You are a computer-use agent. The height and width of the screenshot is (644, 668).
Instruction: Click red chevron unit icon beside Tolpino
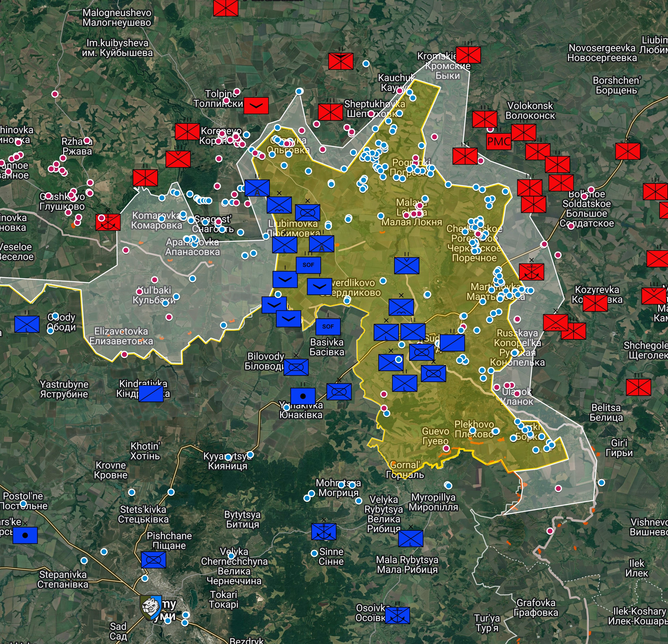(x=256, y=106)
